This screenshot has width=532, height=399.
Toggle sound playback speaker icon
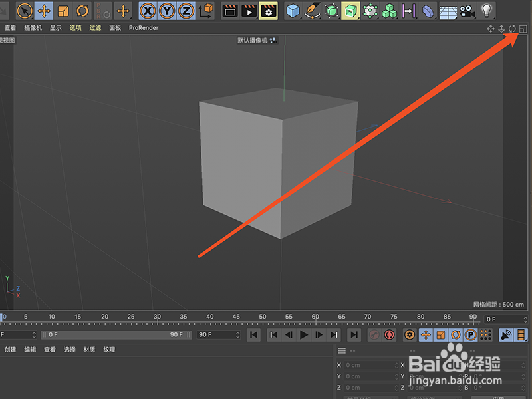[x=506, y=335]
